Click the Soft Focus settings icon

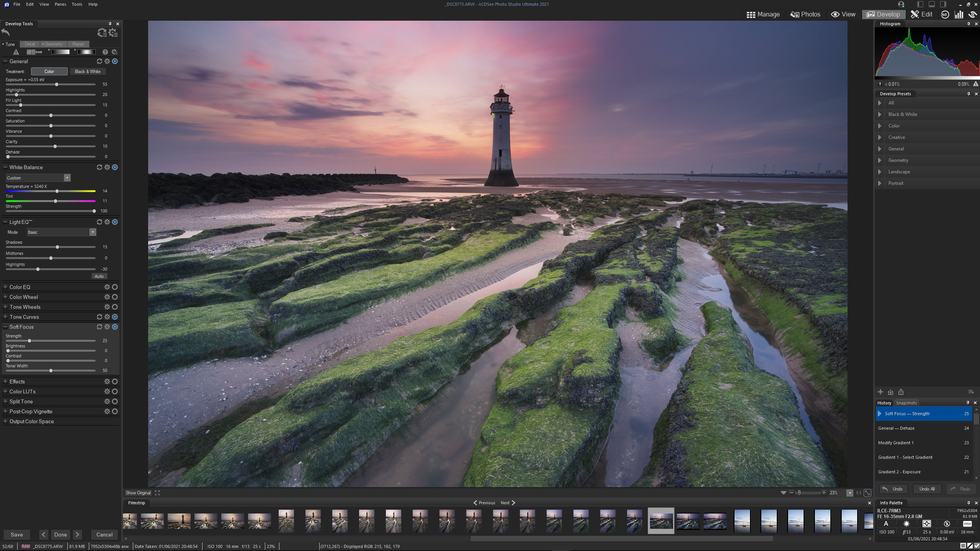(107, 327)
